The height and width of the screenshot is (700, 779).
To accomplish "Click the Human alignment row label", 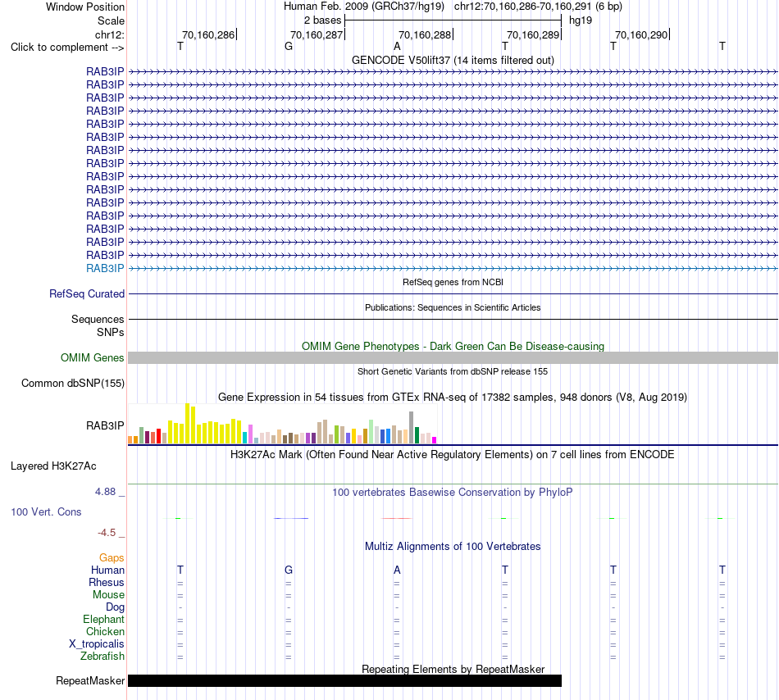I will [107, 570].
